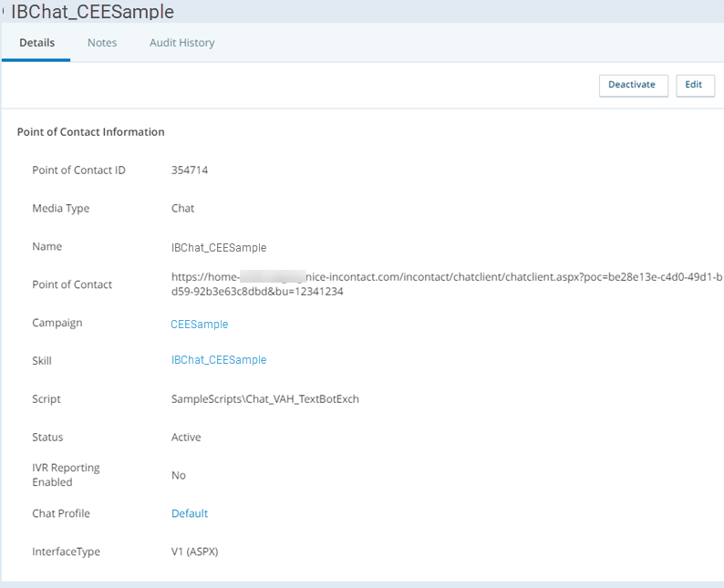Click the chatclient.aspx point of contact URL
This screenshot has width=724, height=588.
446,284
